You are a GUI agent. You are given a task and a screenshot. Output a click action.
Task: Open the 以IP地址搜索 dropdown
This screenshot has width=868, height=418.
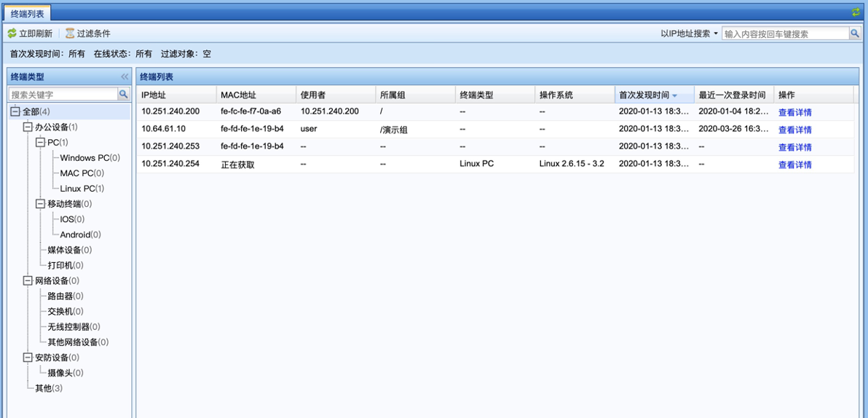click(690, 33)
